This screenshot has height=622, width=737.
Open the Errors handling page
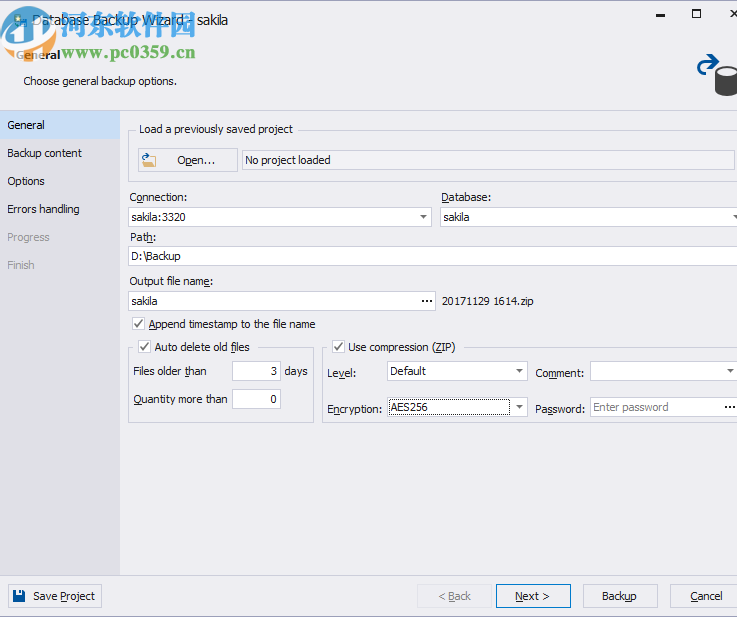point(60,209)
